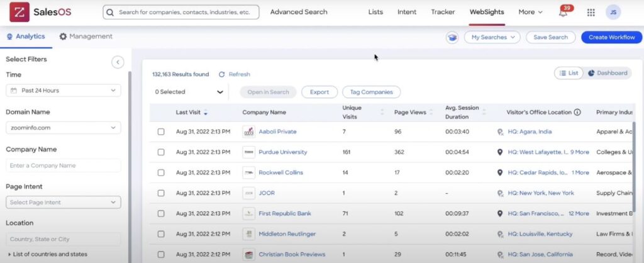
Task: Click the Visitor's Office Location info icon
Action: pyautogui.click(x=577, y=112)
